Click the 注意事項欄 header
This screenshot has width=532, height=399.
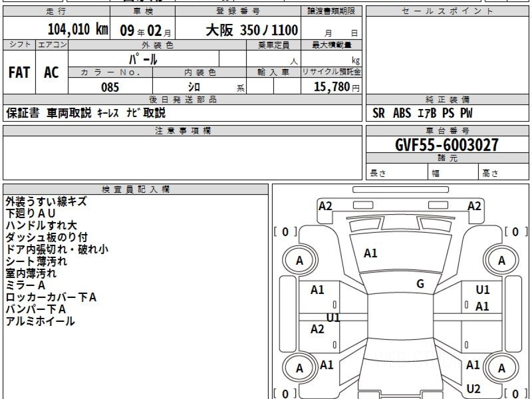pos(183,131)
